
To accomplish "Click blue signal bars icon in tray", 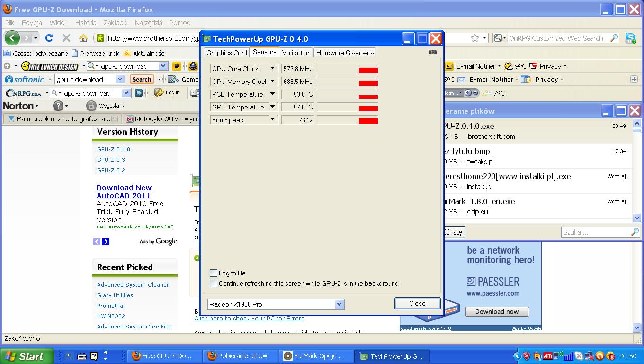I will point(569,356).
